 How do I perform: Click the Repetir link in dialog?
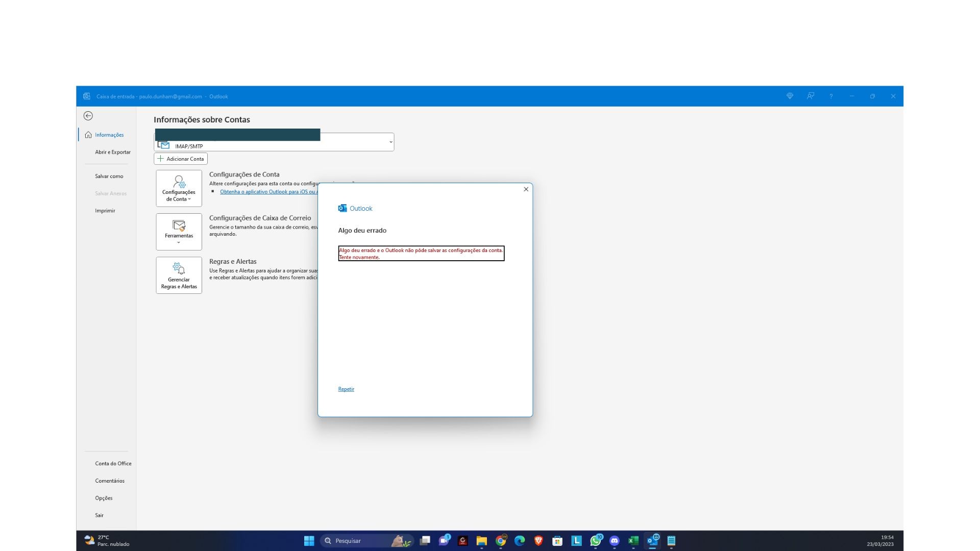[346, 389]
